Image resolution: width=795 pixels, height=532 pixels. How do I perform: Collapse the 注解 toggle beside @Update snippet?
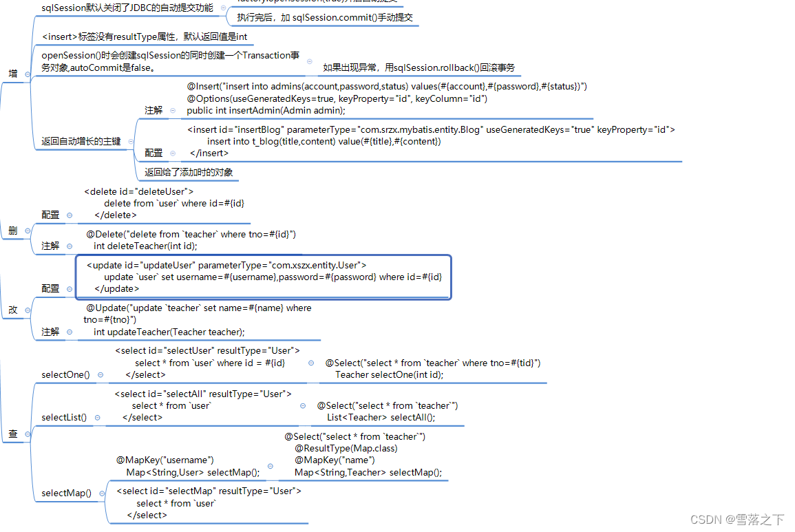click(70, 332)
